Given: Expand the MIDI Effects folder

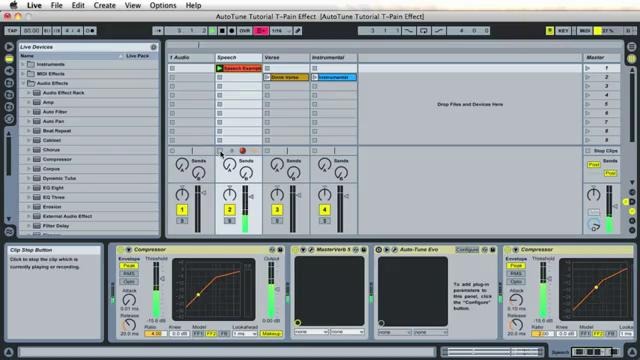Looking at the screenshot, I should click(x=23, y=74).
